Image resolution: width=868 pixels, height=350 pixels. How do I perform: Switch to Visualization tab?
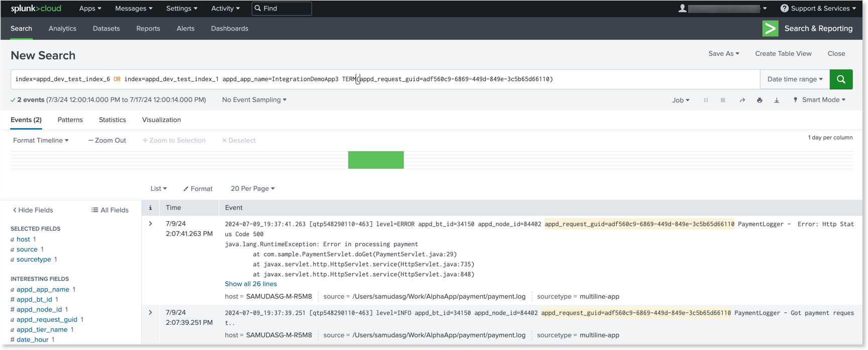pyautogui.click(x=161, y=120)
